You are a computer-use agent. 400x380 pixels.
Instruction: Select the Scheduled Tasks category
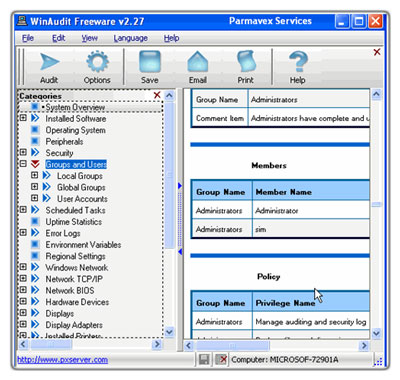click(x=75, y=210)
